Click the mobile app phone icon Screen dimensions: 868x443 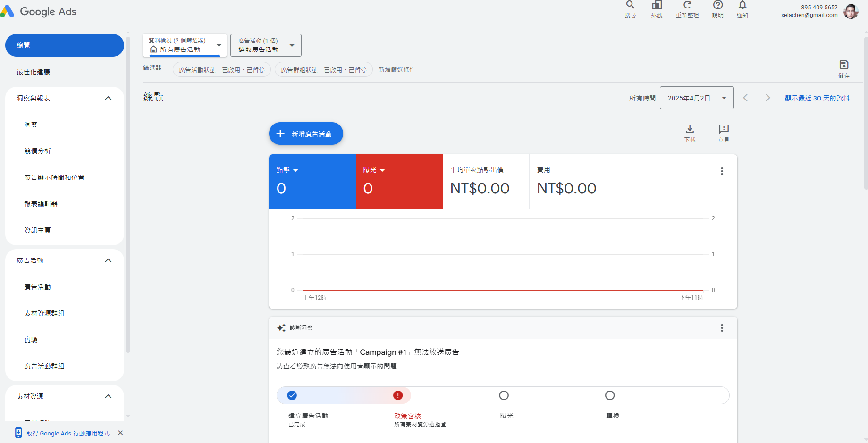click(x=18, y=433)
